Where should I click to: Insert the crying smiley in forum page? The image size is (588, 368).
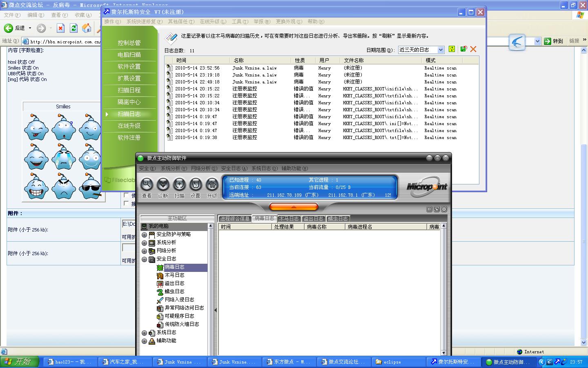tap(63, 157)
